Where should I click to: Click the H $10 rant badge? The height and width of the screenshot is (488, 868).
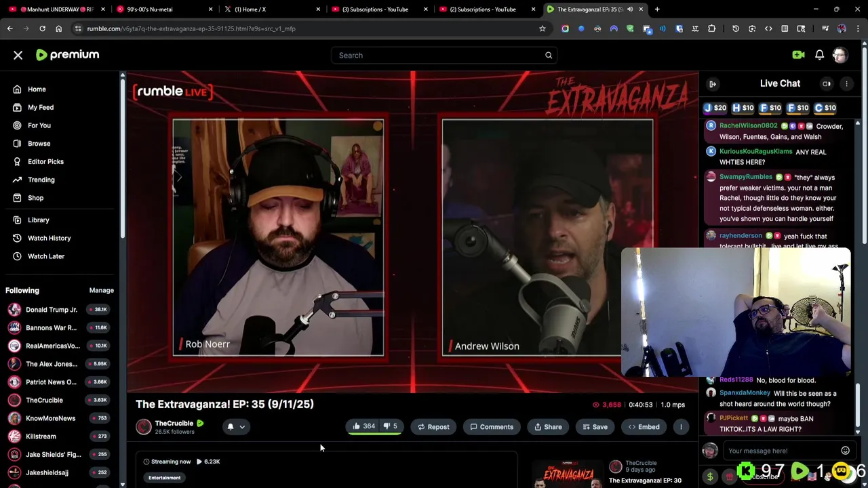pos(743,108)
